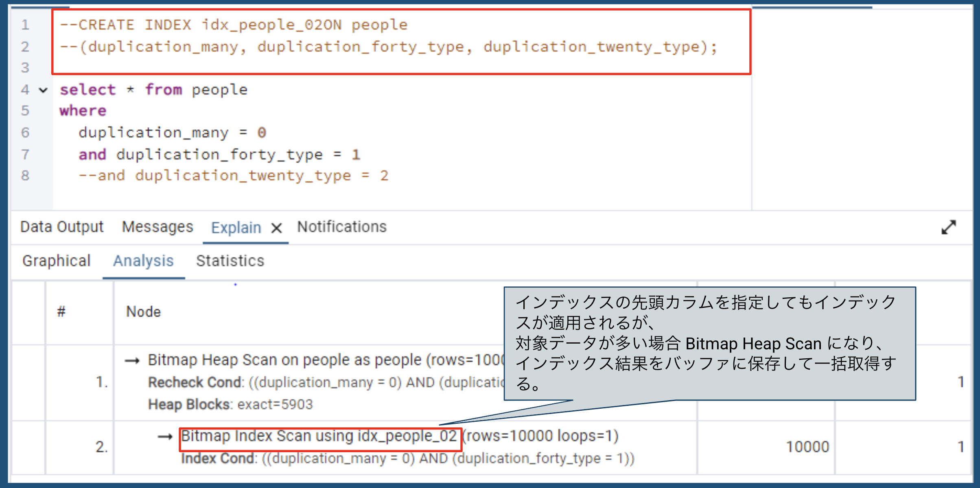This screenshot has width=980, height=488.
Task: Open the Messages tab
Action: coord(158,227)
